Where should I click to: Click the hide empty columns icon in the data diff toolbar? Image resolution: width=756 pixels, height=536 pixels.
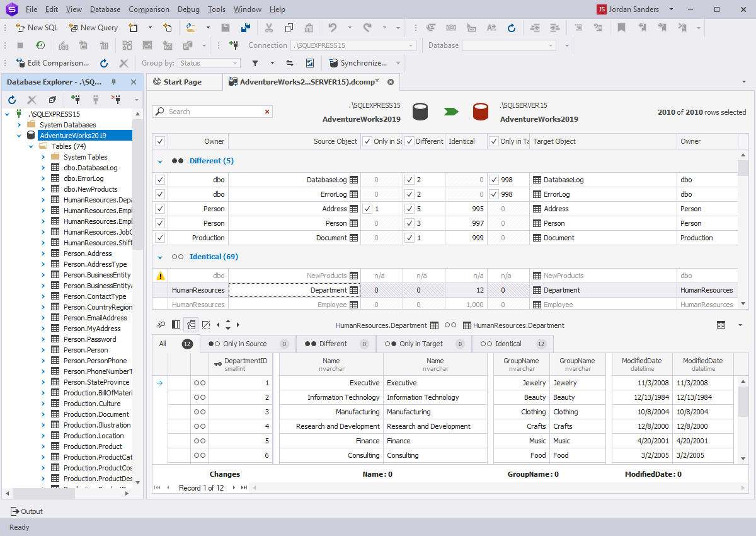click(x=206, y=325)
